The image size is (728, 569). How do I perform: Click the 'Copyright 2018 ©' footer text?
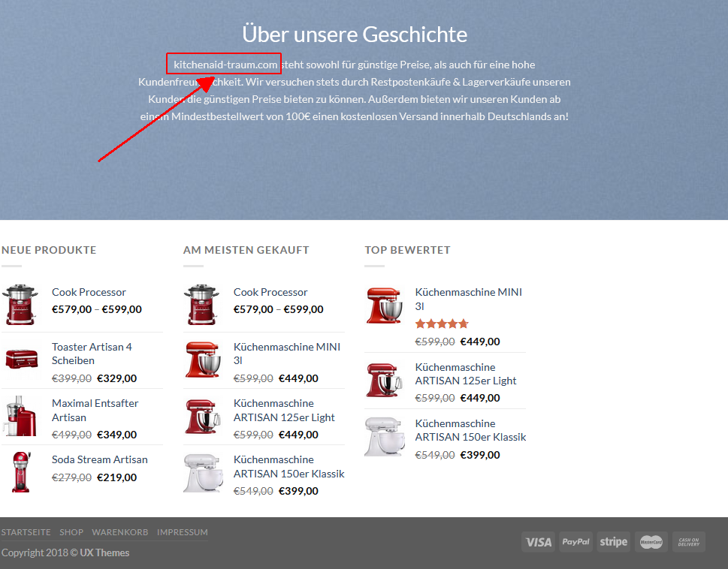(x=40, y=552)
